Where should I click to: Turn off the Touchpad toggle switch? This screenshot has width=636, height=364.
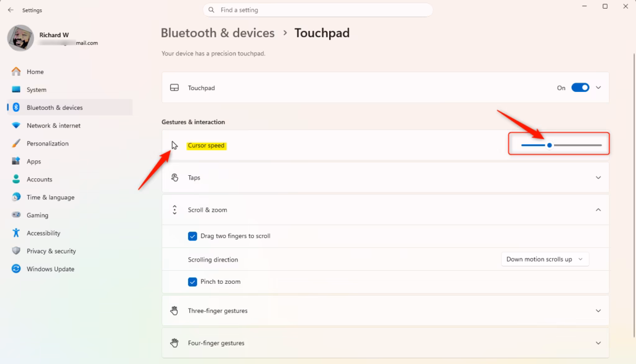pos(579,88)
